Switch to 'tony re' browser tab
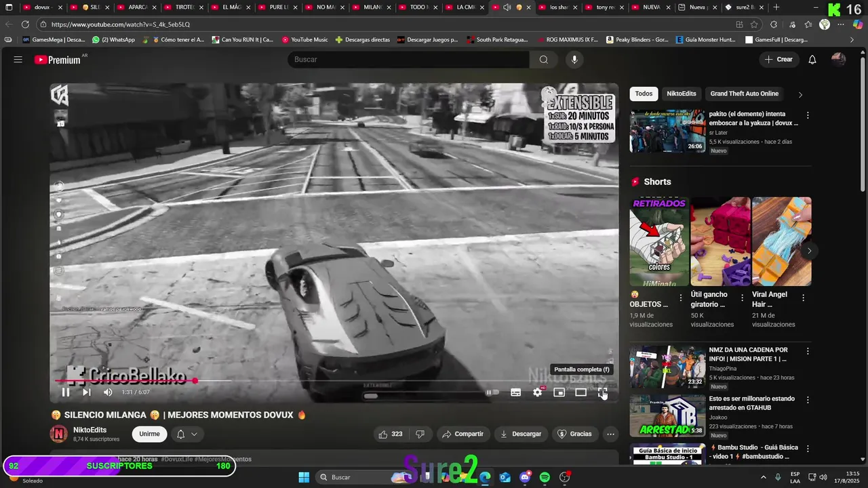 (x=605, y=7)
